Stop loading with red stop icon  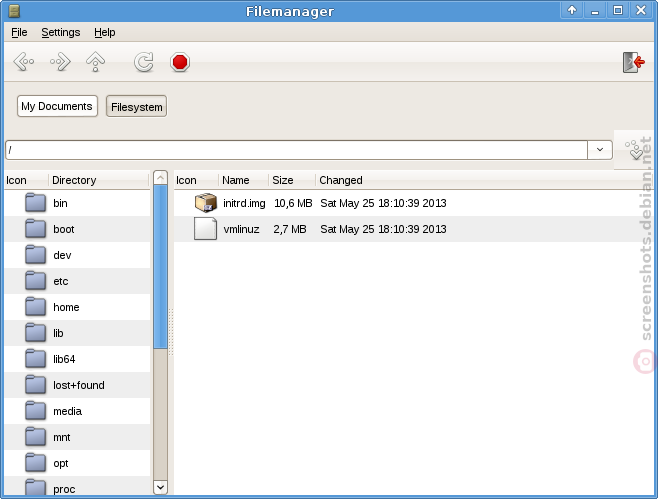180,62
